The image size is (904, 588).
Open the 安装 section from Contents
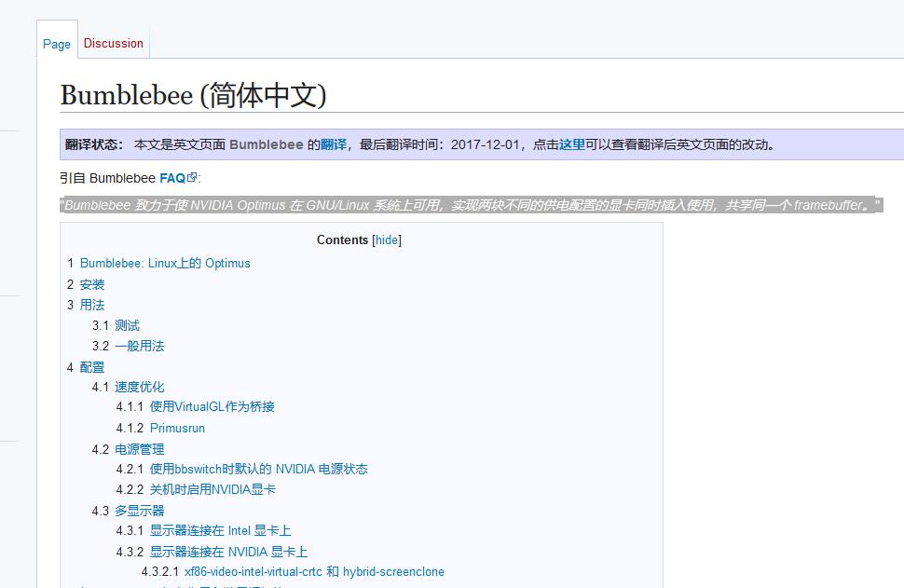tap(90, 284)
